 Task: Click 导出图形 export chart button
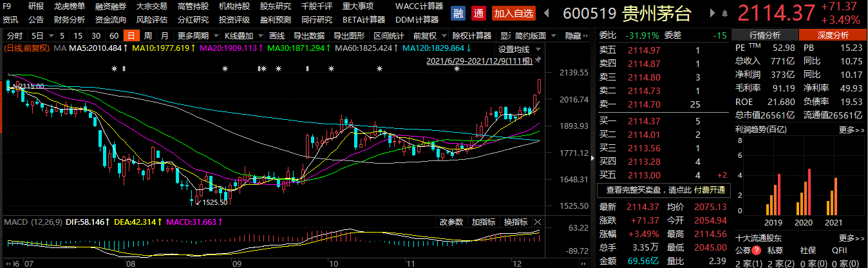pos(349,35)
